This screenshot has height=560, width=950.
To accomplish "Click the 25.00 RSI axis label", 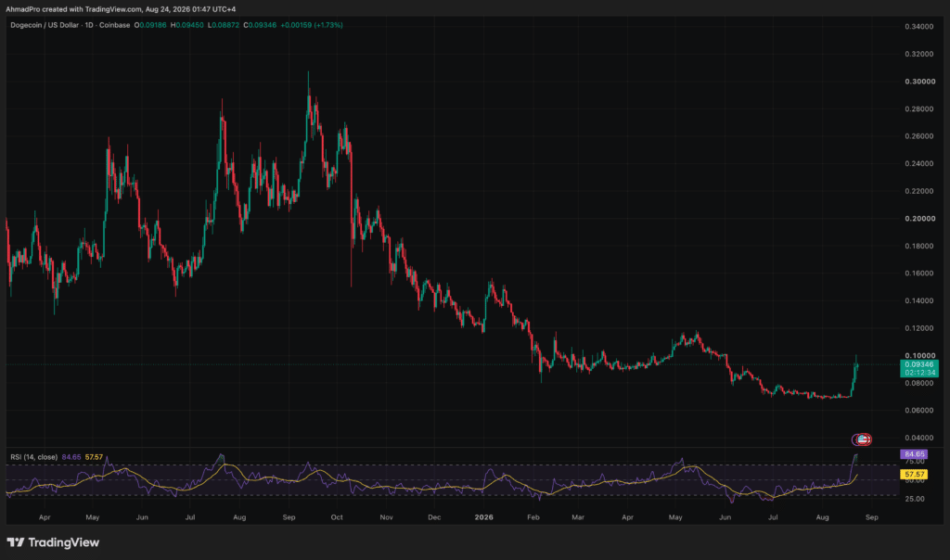I will 915,500.
